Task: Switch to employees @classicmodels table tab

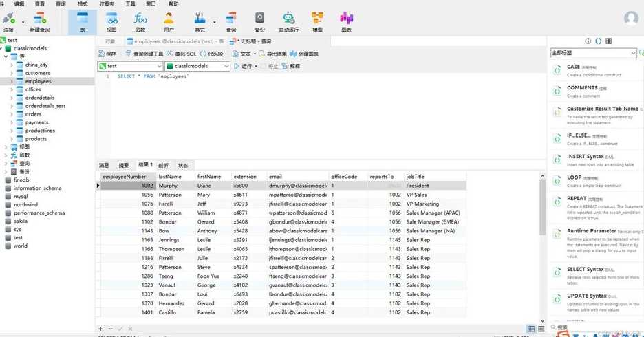Action: pos(175,41)
